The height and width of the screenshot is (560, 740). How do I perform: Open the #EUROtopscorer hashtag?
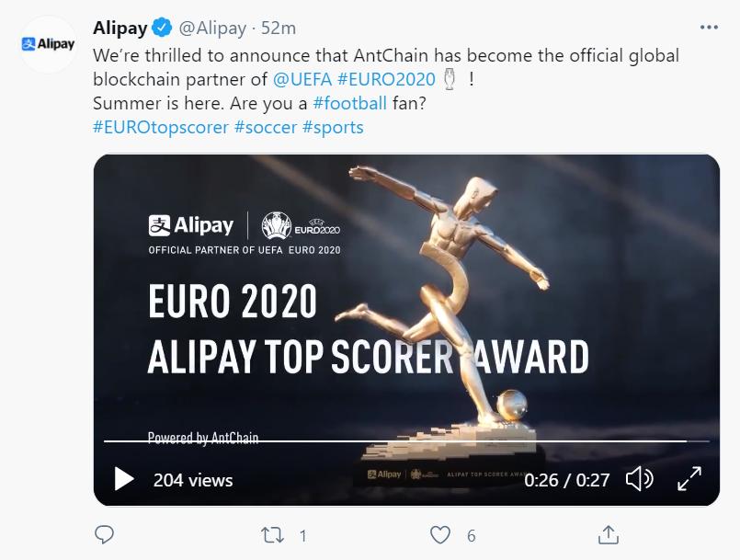pos(160,127)
